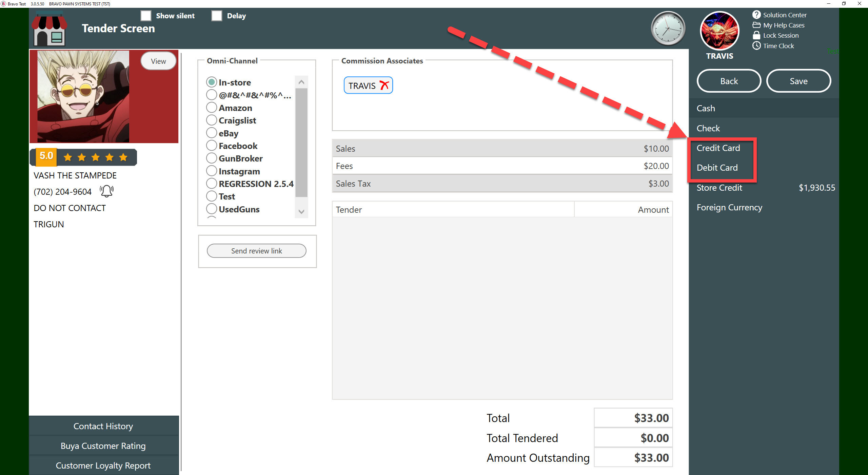The image size is (868, 475).
Task: Choose Cash tender type
Action: 764,108
